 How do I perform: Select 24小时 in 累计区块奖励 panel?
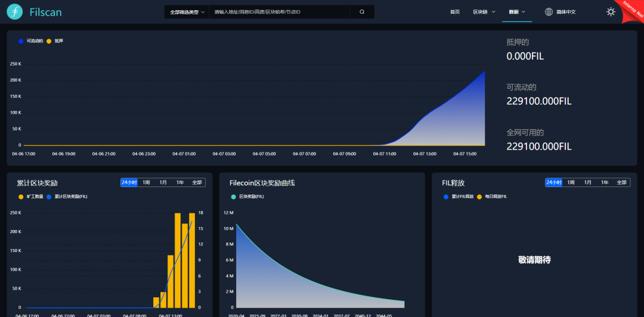pos(129,182)
